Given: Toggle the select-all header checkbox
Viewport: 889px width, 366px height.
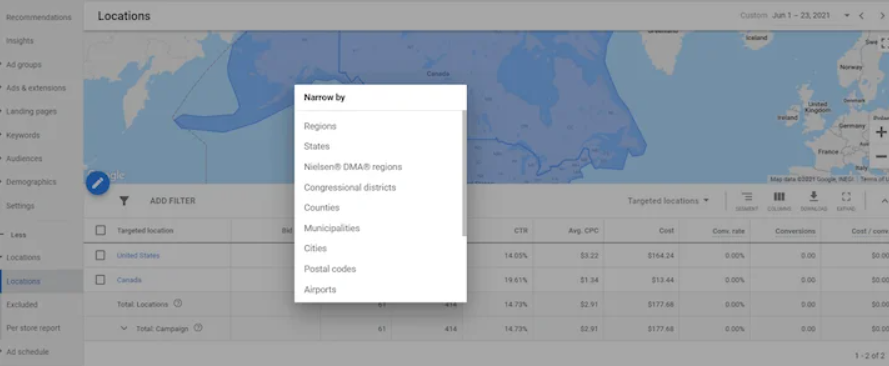Looking at the screenshot, I should (x=100, y=230).
